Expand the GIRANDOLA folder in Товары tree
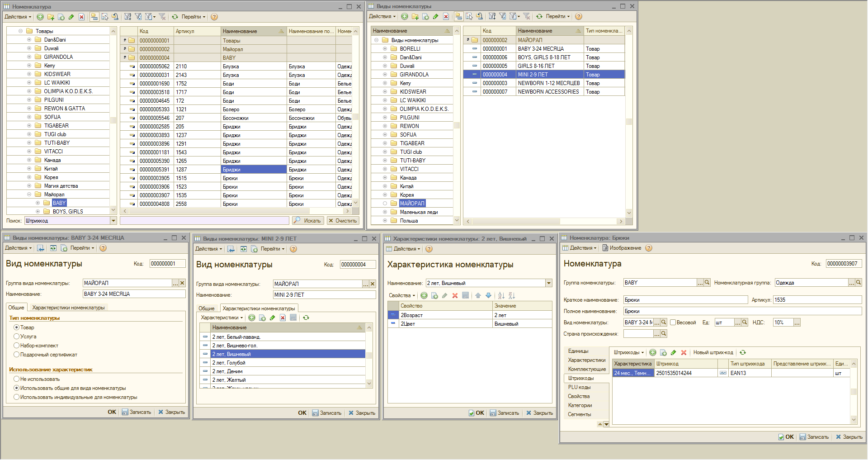868x460 pixels. pos(29,57)
